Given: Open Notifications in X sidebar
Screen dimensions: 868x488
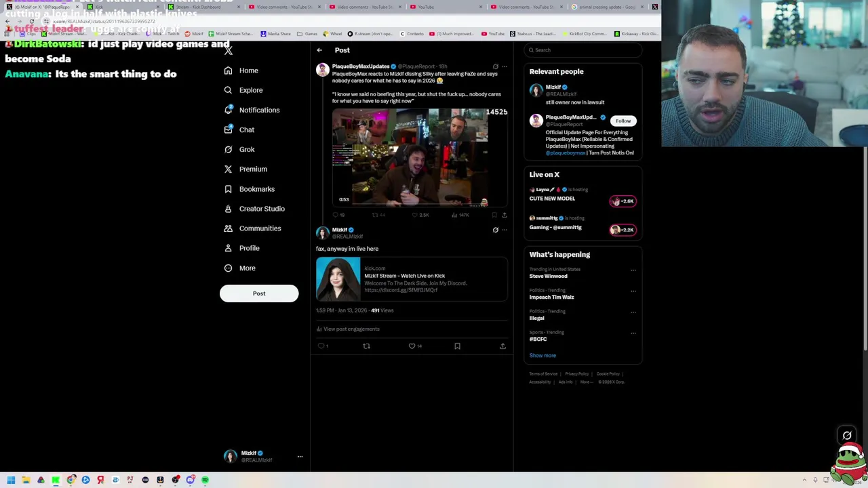Looking at the screenshot, I should 252,110.
